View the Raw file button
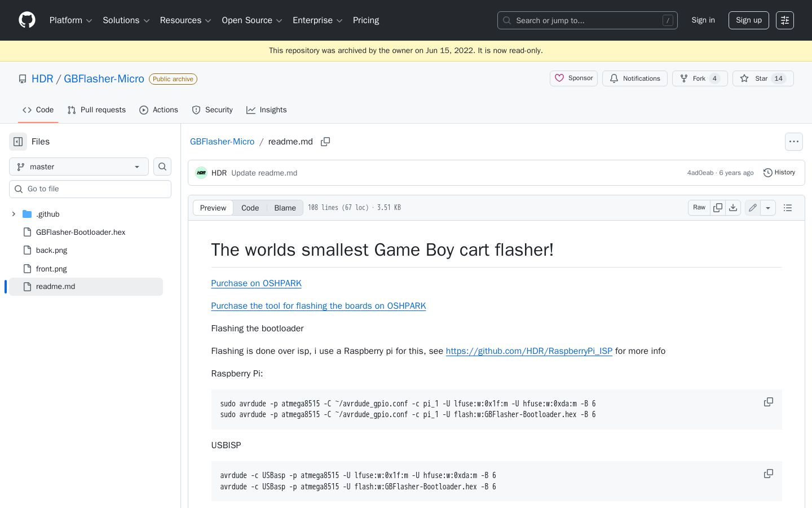 click(699, 208)
